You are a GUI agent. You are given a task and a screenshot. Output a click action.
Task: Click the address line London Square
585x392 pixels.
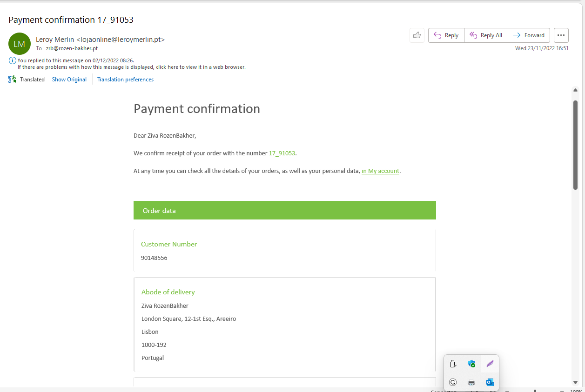pyautogui.click(x=189, y=319)
